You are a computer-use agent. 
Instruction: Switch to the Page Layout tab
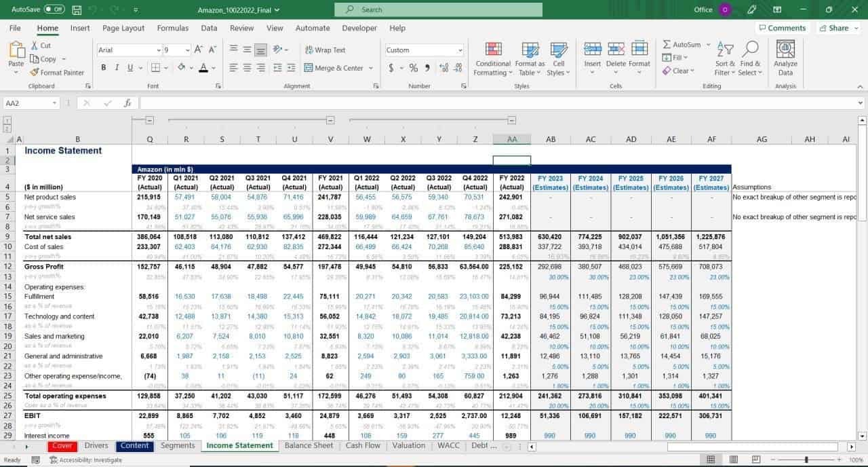pyautogui.click(x=123, y=28)
